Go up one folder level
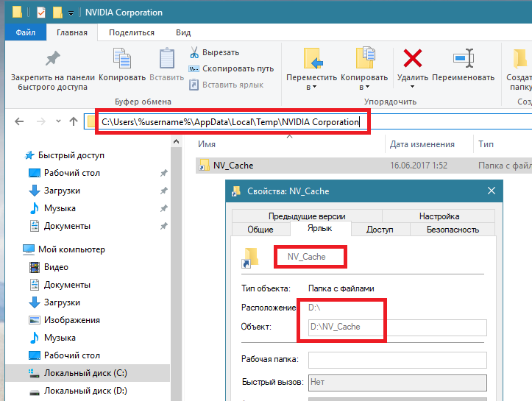Viewport: 532px width, 401px height. (74, 121)
